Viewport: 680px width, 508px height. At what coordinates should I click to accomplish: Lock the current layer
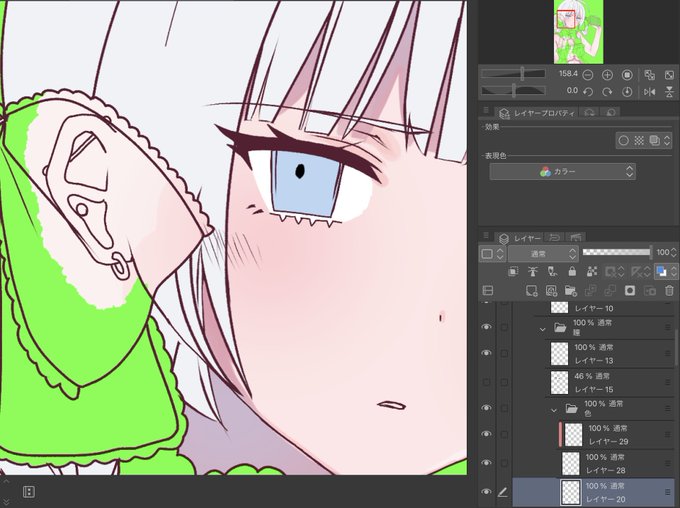tap(572, 272)
